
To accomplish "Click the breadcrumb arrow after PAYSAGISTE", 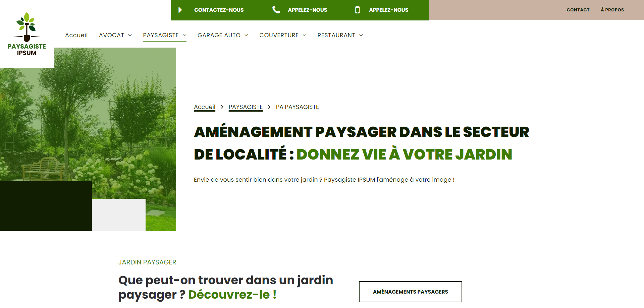I will [x=269, y=107].
